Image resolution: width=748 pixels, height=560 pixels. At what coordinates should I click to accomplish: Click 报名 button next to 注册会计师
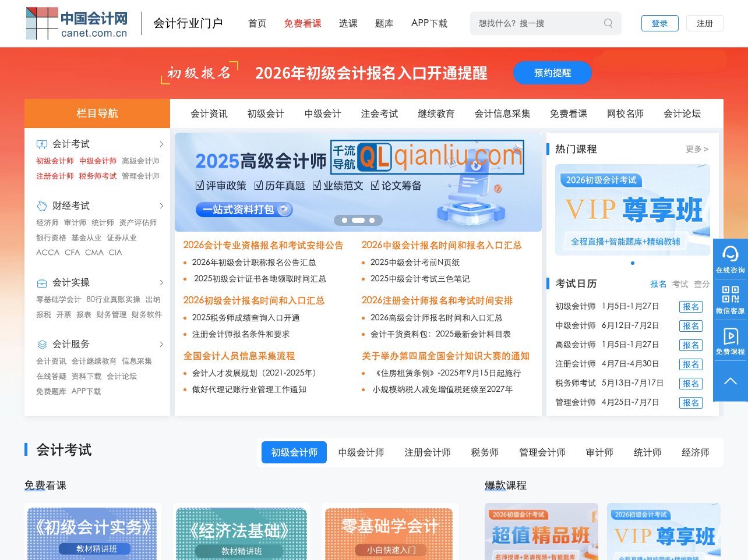click(690, 364)
